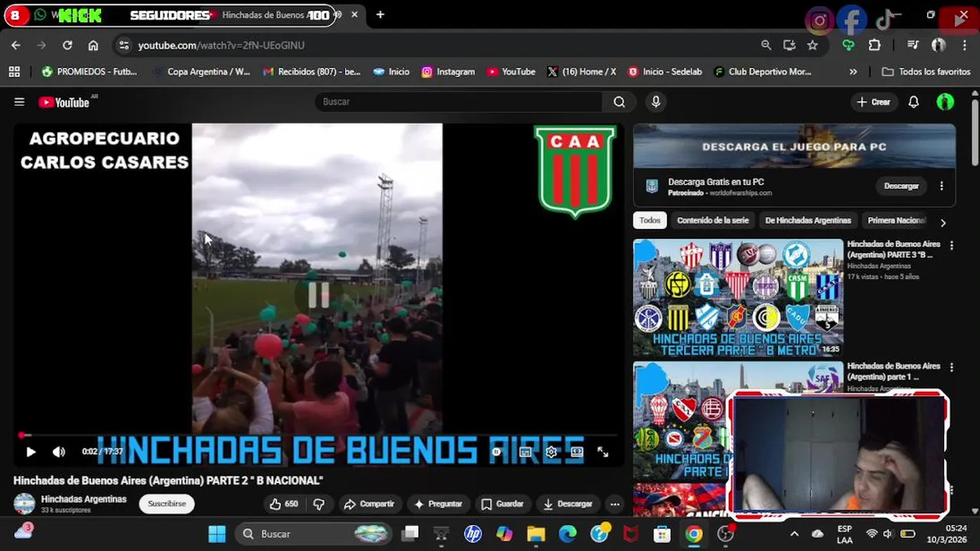Open options menu of the sponsored ad
This screenshot has height=551, width=980.
[942, 186]
